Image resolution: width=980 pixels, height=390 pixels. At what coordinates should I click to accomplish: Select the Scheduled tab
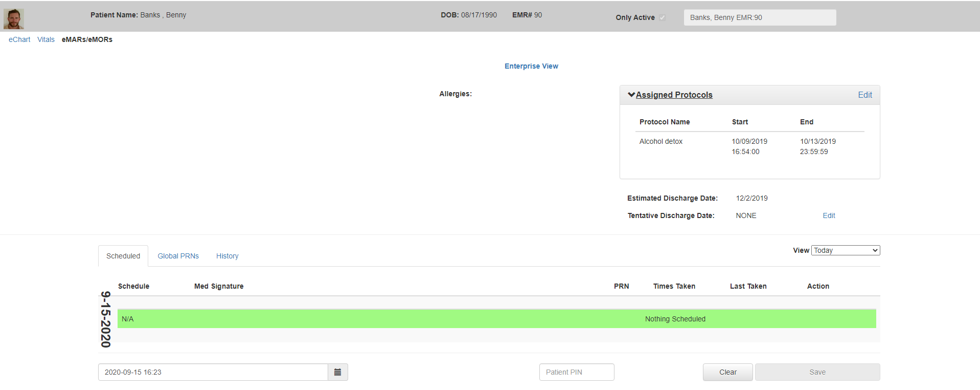coord(123,256)
